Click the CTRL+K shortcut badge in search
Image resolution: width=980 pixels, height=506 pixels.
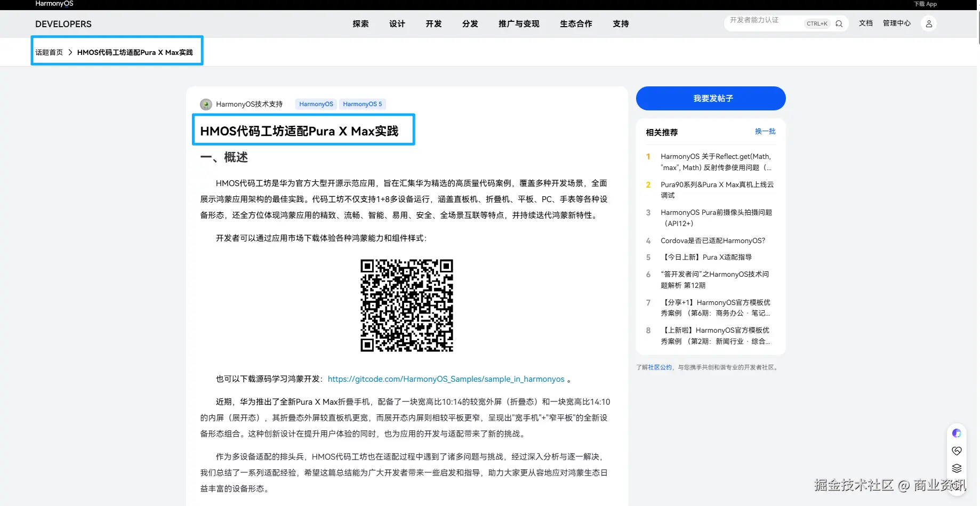pyautogui.click(x=817, y=23)
